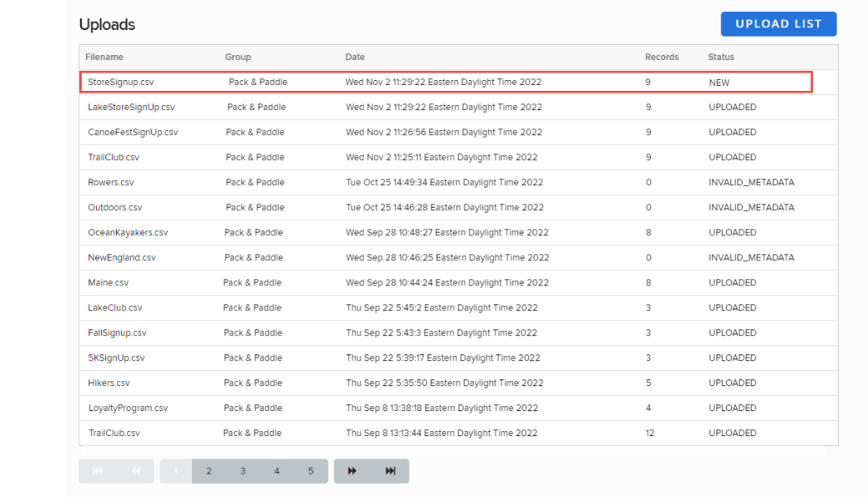Select page 1 in pagination
The height and width of the screenshot is (497, 868).
pyautogui.click(x=176, y=471)
